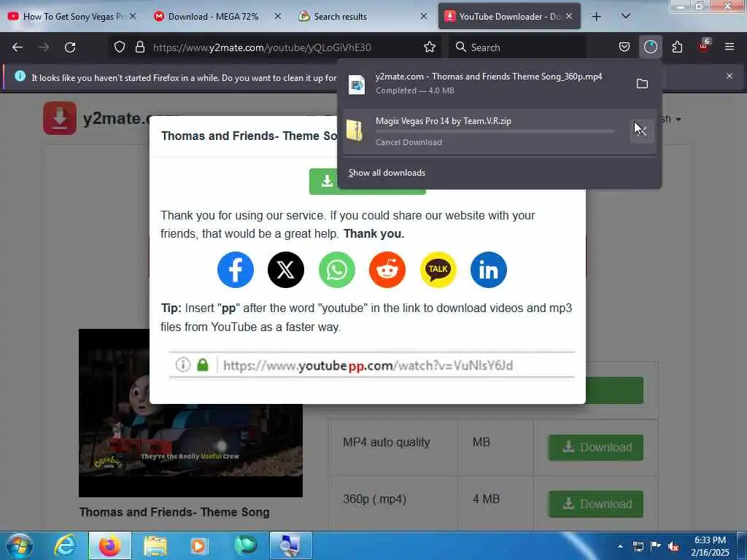Show hidden system tray icons
The width and height of the screenshot is (747, 560).
620,546
